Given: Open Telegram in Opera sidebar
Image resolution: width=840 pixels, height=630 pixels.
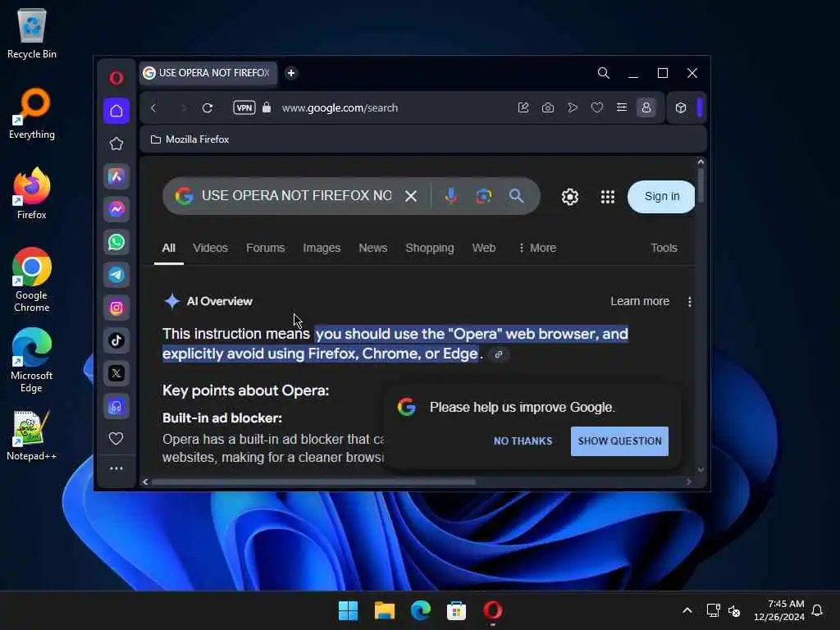Looking at the screenshot, I should click(x=116, y=275).
